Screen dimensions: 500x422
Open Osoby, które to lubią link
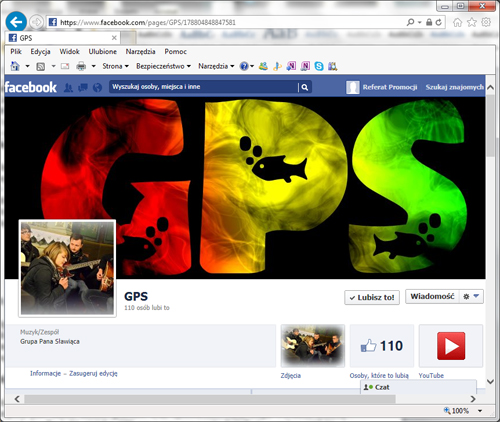(379, 376)
